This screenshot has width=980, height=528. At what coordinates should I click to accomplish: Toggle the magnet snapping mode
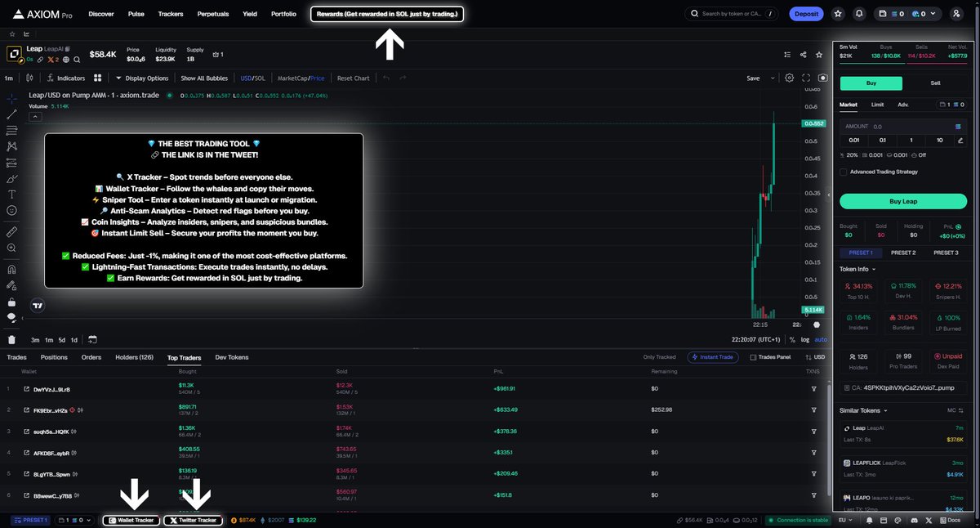tap(11, 269)
